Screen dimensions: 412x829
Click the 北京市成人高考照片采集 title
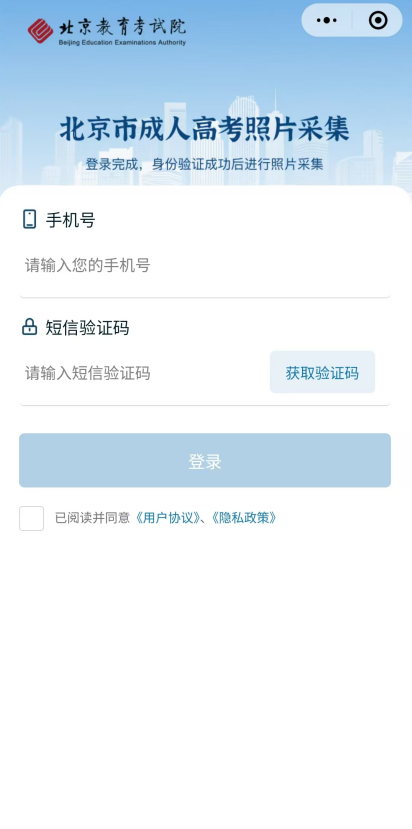204,130
